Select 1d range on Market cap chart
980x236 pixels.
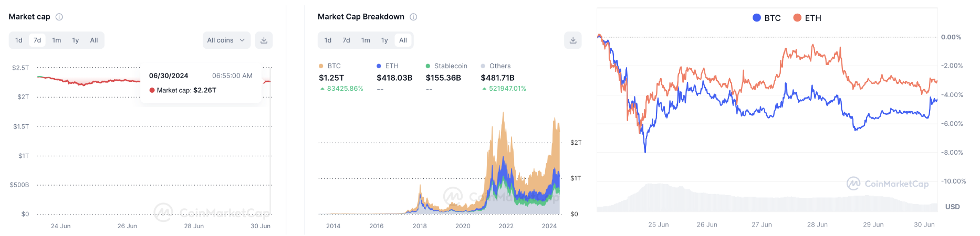click(x=19, y=40)
